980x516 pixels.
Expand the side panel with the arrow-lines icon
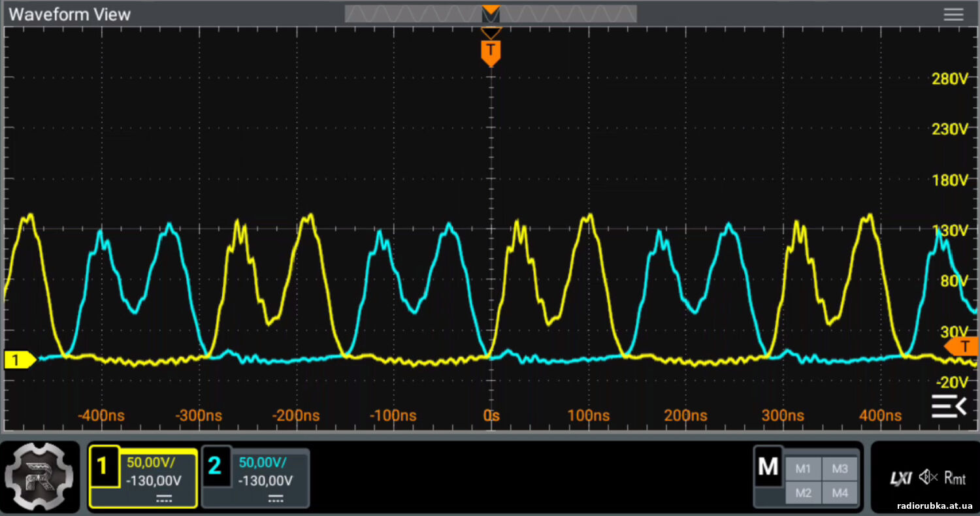[x=948, y=406]
